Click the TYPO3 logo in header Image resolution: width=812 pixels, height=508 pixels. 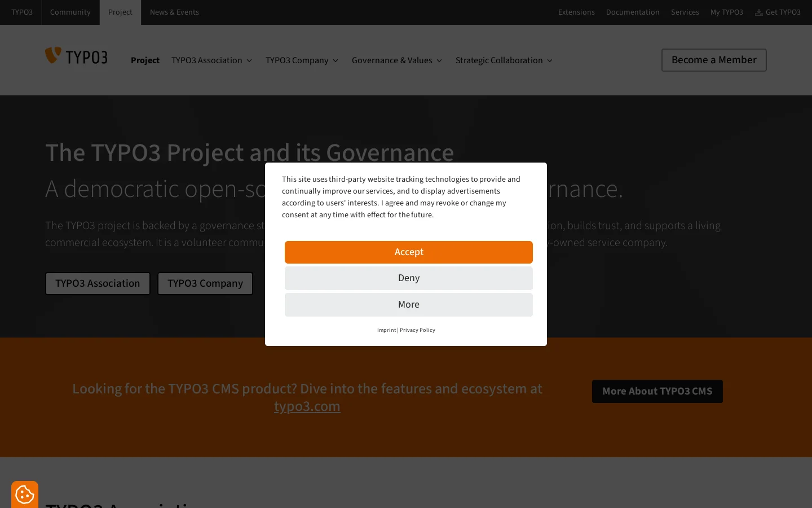76,56
